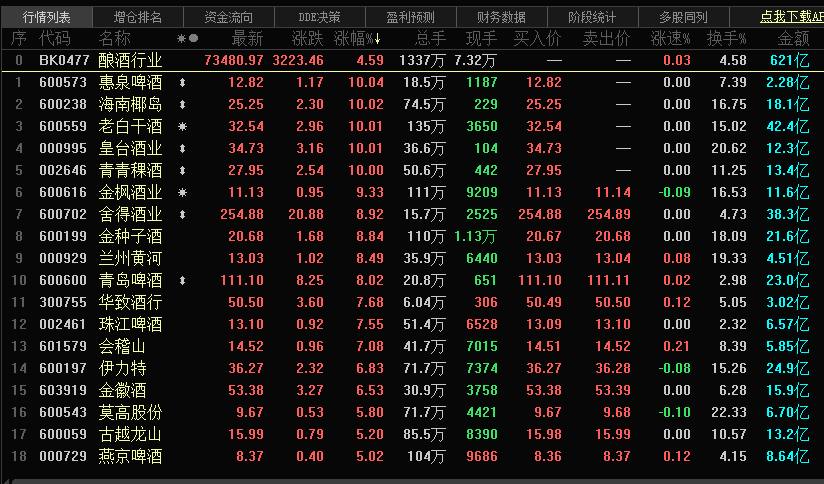Image resolution: width=824 pixels, height=484 pixels.
Task: Select stock 青青稞酒
Action: 130,171
